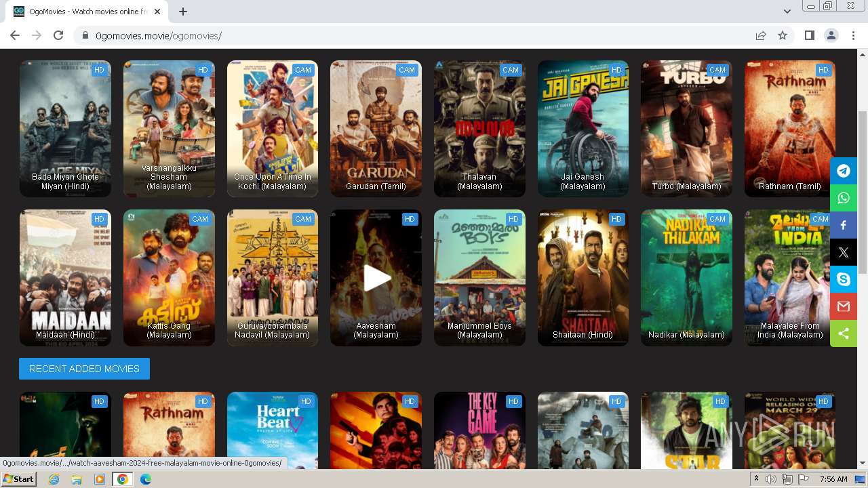Open the Windows Start menu
Image resolution: width=868 pixels, height=488 pixels.
tap(19, 479)
